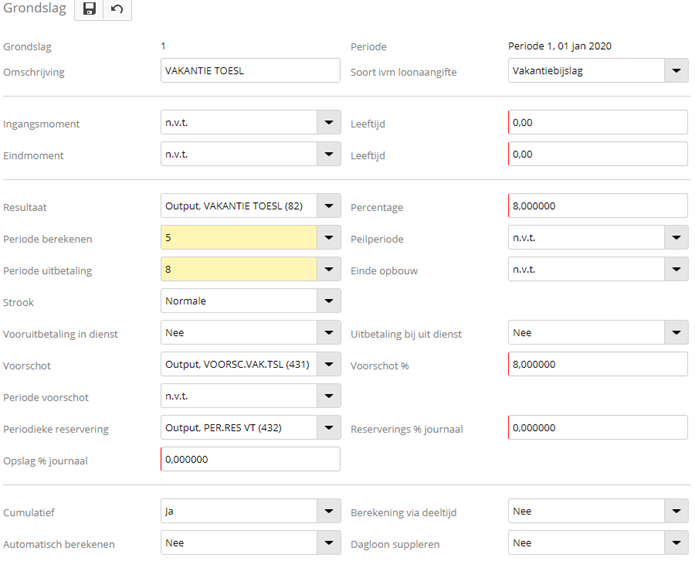Click the undo arrow icon
The width and height of the screenshot is (695, 561).
point(117,9)
